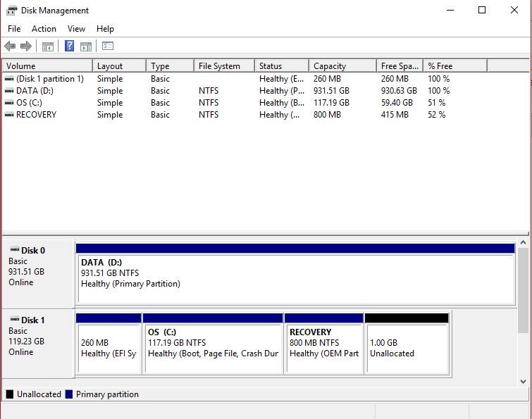This screenshot has width=532, height=419.
Task: Click the blue Primary partition legend swatch
Action: pyautogui.click(x=69, y=394)
